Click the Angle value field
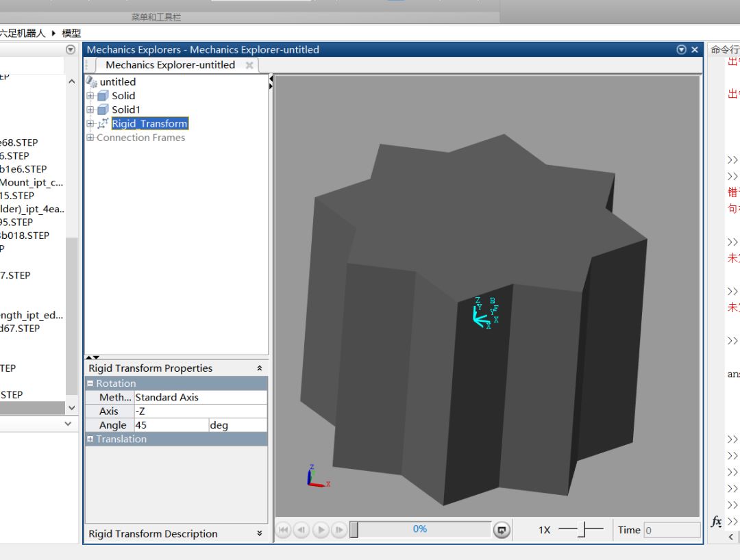Image resolution: width=740 pixels, height=560 pixels. point(171,425)
